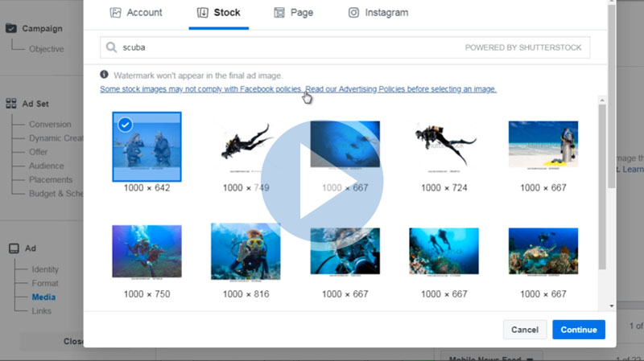The height and width of the screenshot is (361, 644).
Task: Select the Instagram tab
Action: (378, 13)
